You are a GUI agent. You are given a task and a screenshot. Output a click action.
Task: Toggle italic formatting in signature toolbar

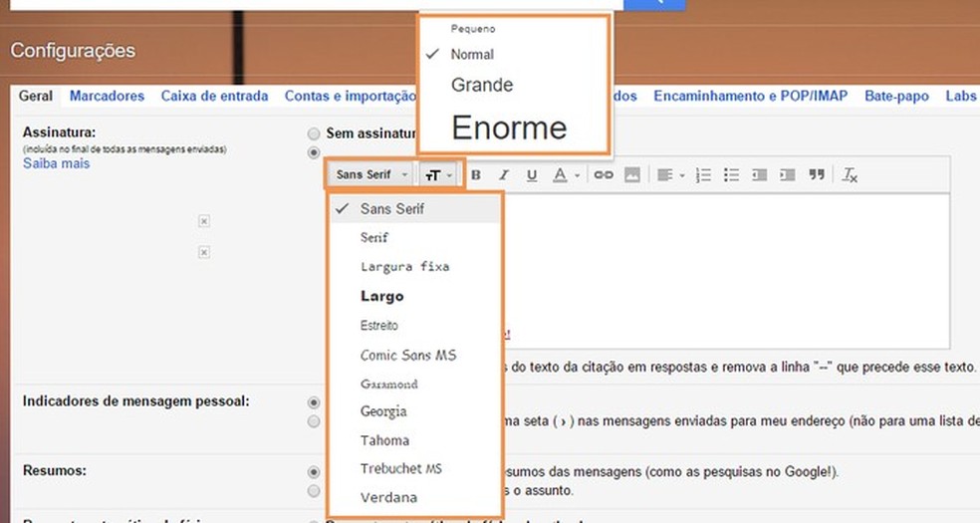[x=504, y=175]
